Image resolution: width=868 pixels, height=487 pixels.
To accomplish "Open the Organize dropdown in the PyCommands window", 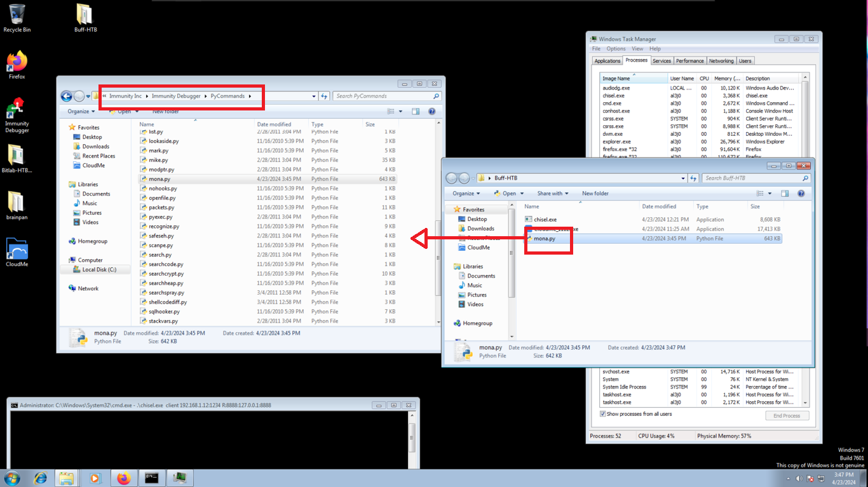I will tap(81, 111).
